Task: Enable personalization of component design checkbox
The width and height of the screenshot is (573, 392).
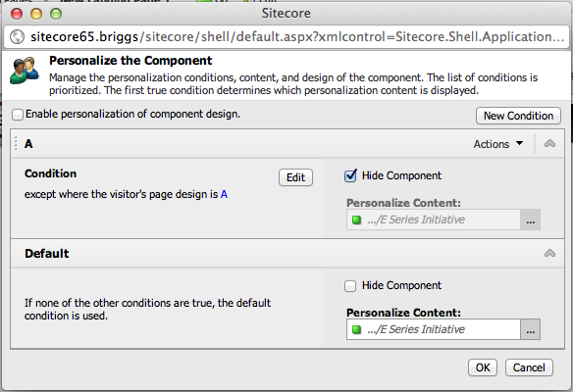Action: point(18,115)
